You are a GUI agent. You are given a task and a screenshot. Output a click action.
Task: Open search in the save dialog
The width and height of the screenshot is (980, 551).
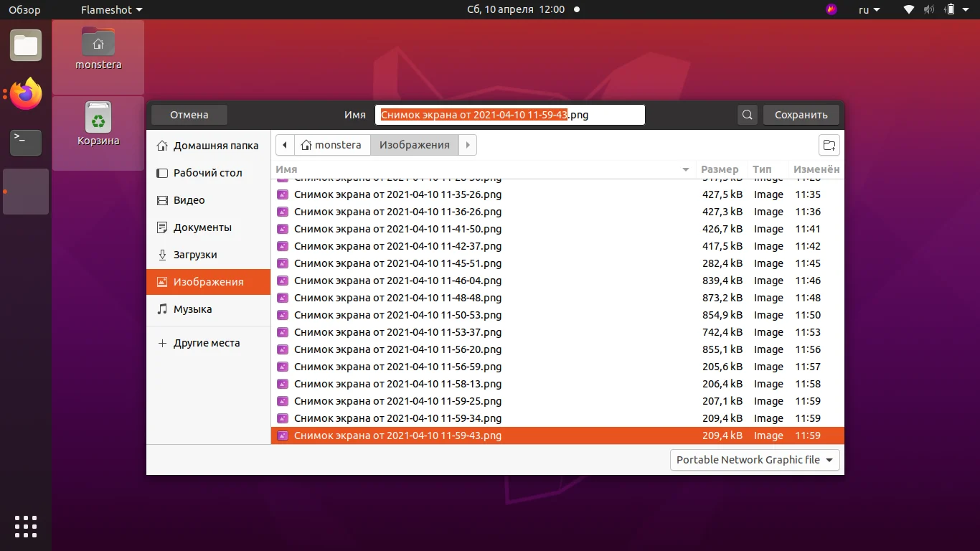[x=746, y=114]
